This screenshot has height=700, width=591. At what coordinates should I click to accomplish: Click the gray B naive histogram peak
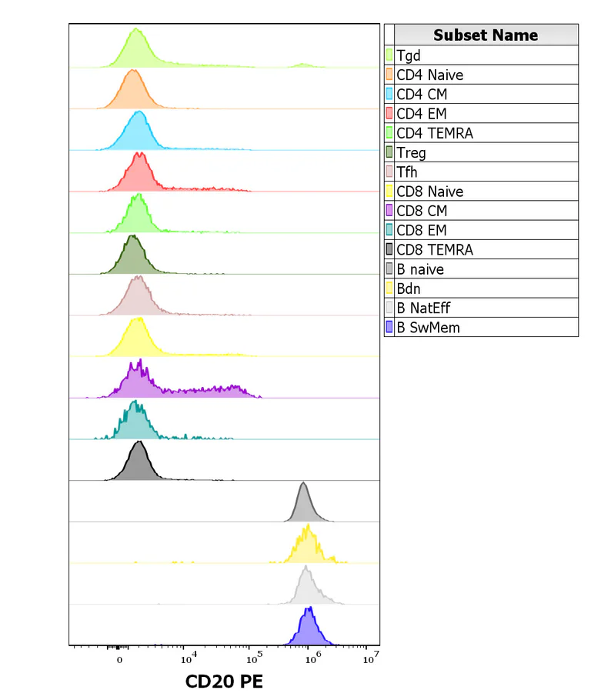coord(304,505)
